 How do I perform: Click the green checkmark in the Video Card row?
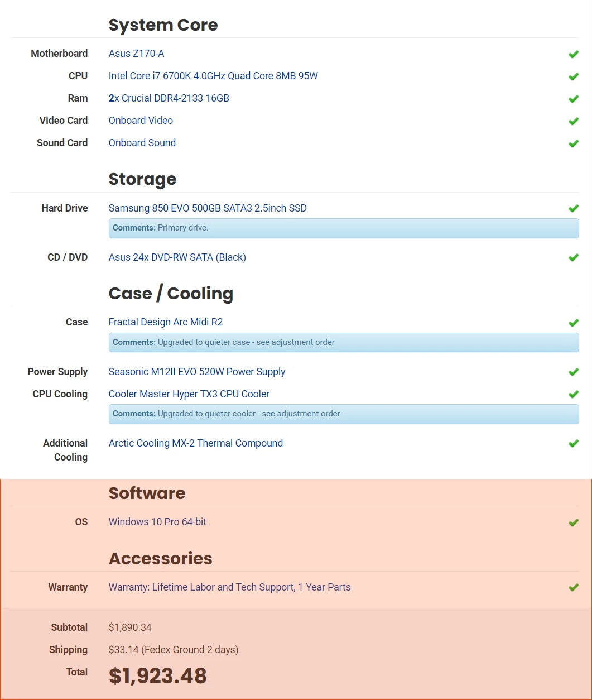coord(573,121)
